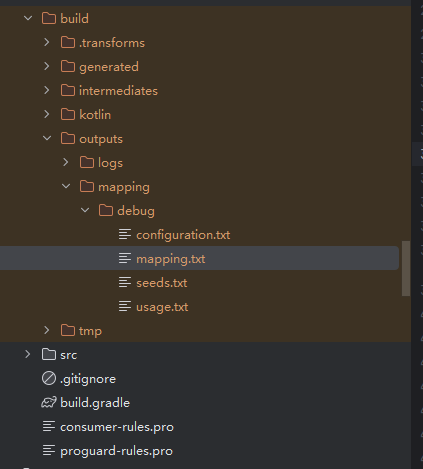
Task: Click the mapping.txt text file icon
Action: 125,258
